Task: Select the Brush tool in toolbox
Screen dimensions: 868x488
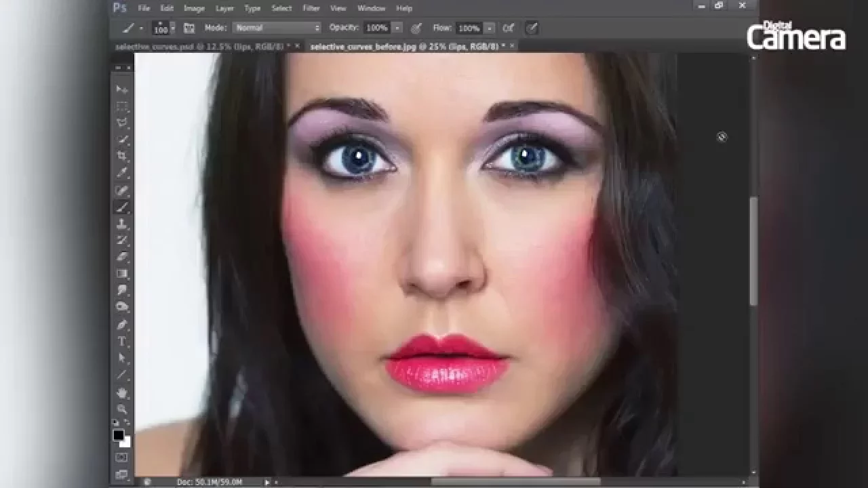Action: tap(122, 207)
